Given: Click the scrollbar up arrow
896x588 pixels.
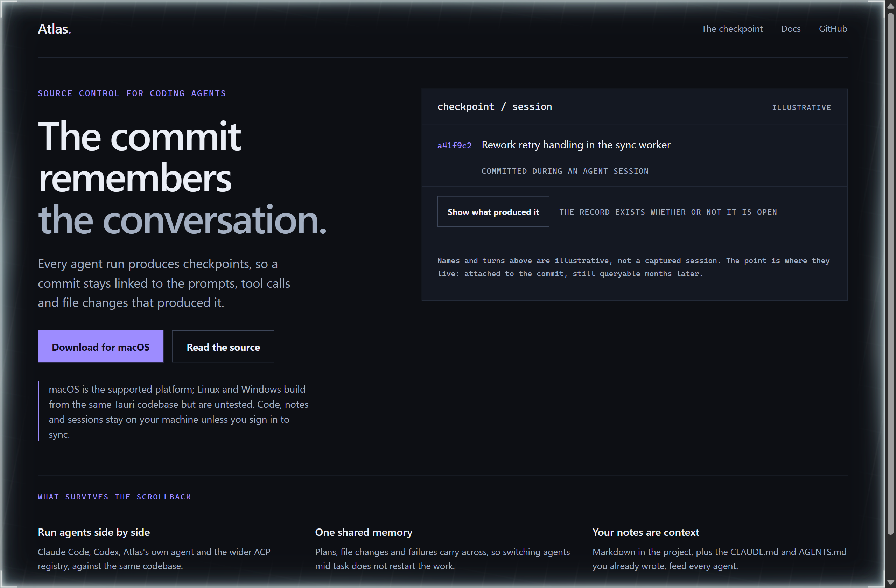Looking at the screenshot, I should pyautogui.click(x=890, y=6).
